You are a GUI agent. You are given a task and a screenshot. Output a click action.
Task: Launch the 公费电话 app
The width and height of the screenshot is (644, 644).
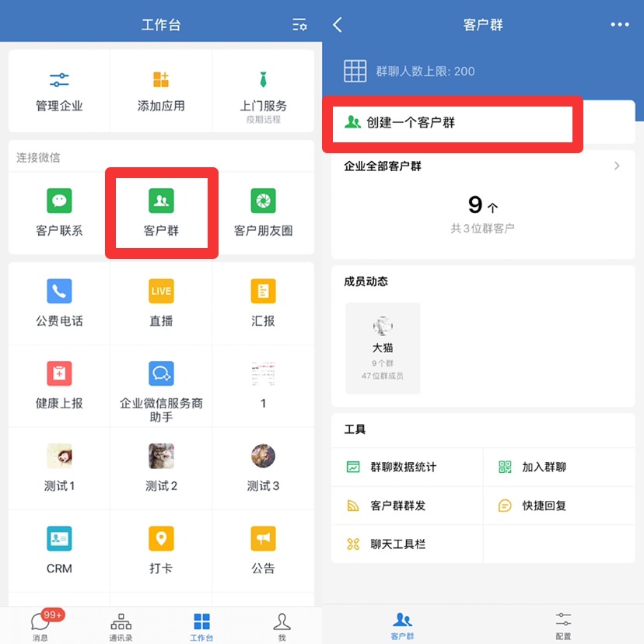coord(59,292)
